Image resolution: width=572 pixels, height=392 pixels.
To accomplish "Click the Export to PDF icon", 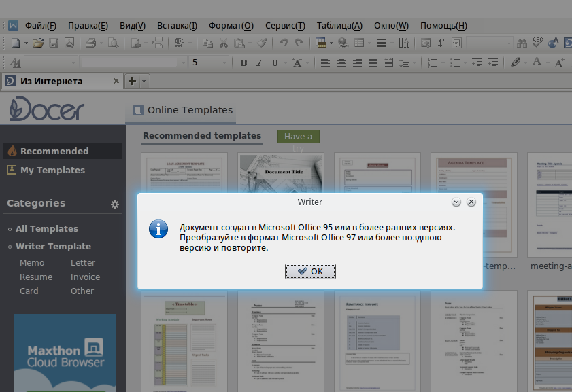I will pyautogui.click(x=69, y=43).
